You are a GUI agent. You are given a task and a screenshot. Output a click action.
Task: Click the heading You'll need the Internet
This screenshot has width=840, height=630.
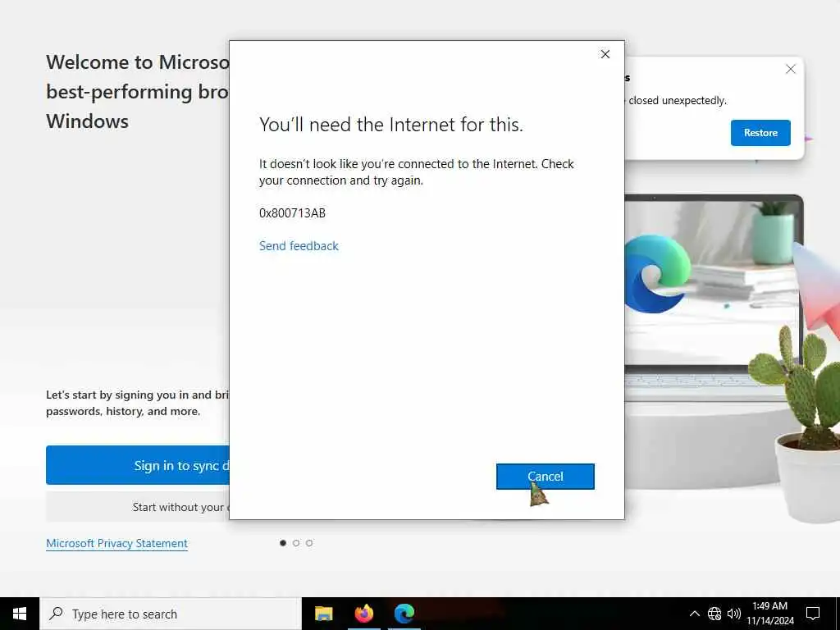pyautogui.click(x=391, y=125)
